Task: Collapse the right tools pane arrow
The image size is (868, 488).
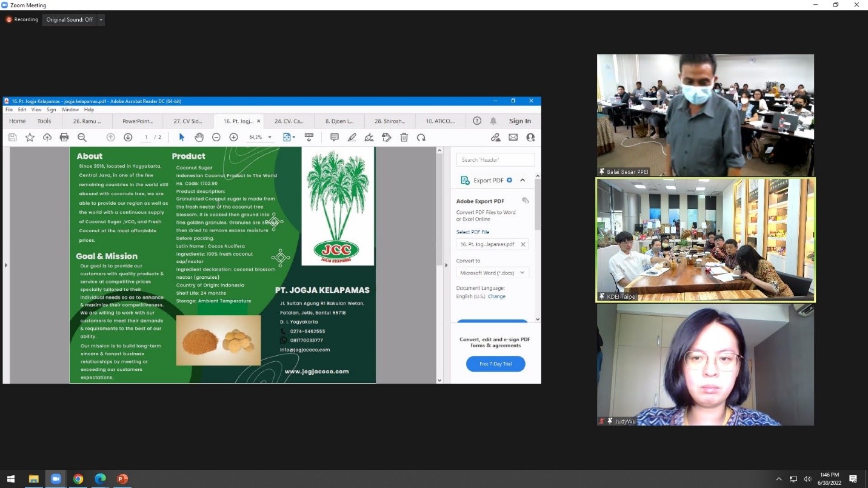Action: (447, 265)
